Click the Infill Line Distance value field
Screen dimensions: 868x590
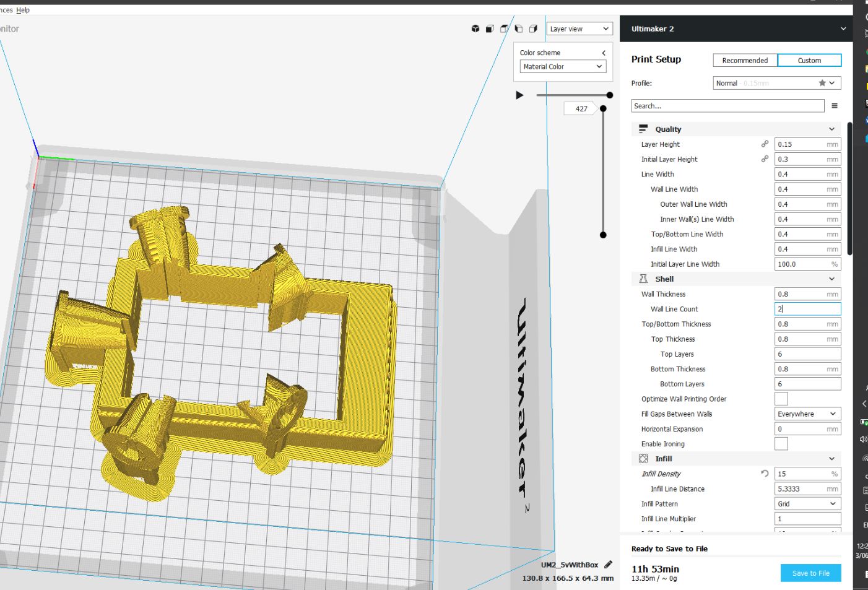tap(807, 489)
